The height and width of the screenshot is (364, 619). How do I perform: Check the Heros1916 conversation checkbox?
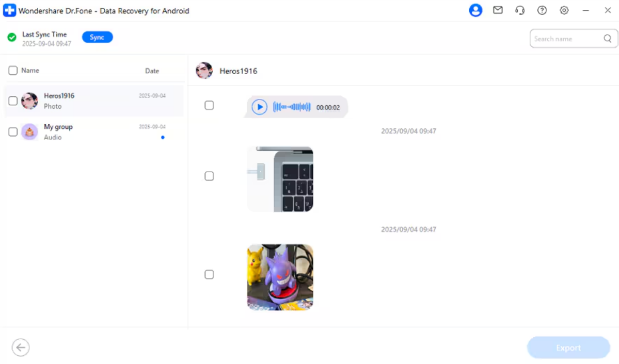13,101
